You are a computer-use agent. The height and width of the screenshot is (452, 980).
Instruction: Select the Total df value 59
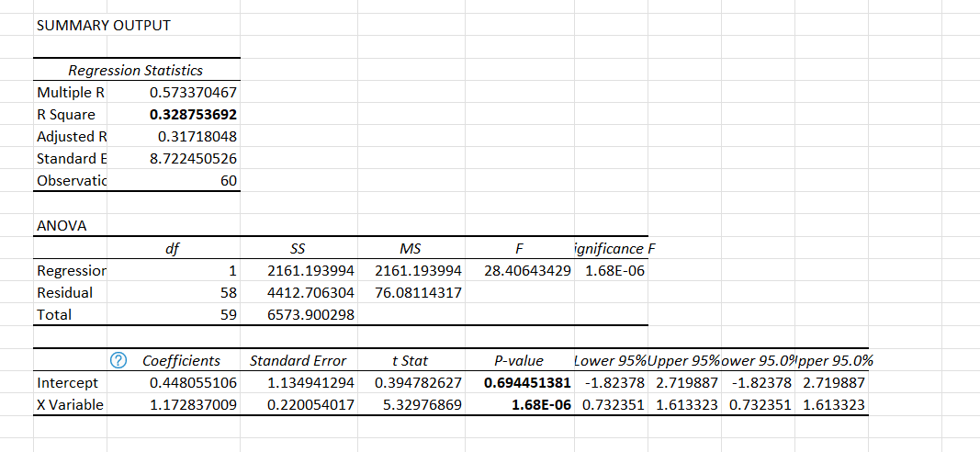229,315
